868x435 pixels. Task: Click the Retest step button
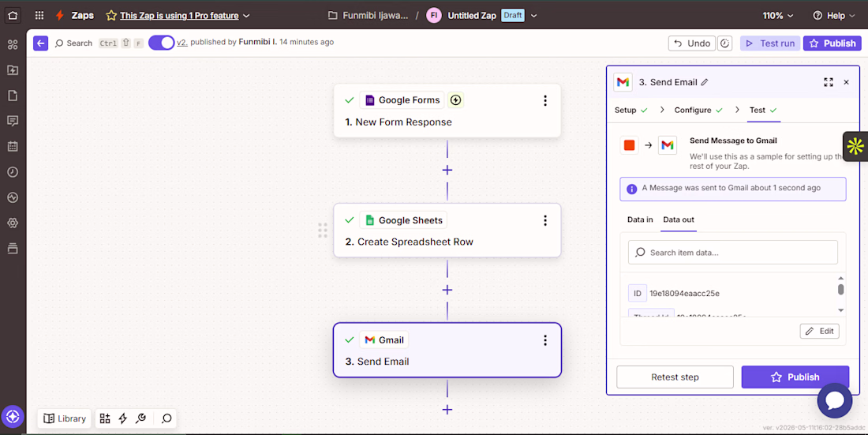[x=675, y=377]
